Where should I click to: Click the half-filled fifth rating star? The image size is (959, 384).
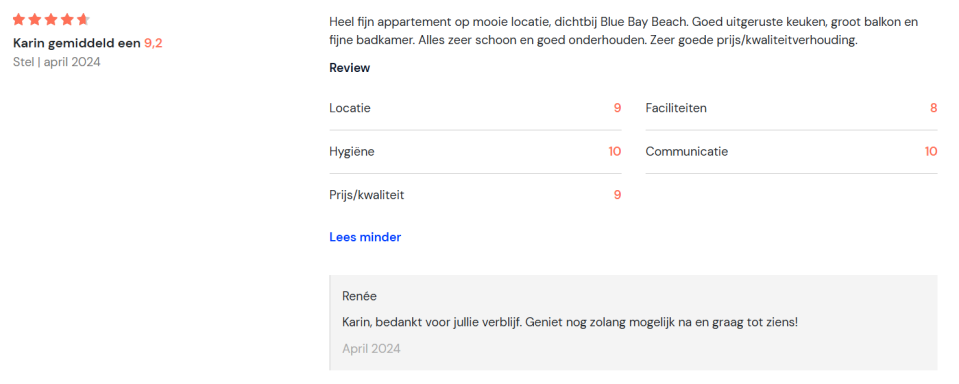[x=83, y=20]
